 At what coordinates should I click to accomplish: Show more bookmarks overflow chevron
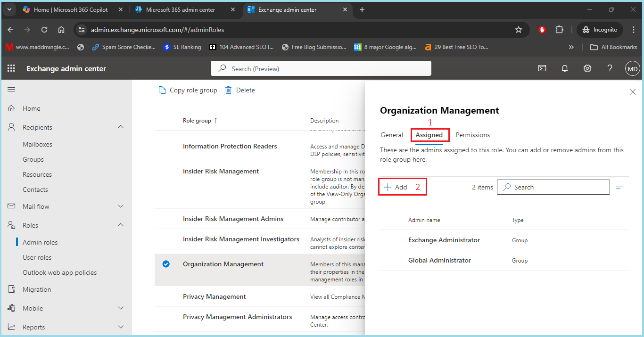[571, 47]
